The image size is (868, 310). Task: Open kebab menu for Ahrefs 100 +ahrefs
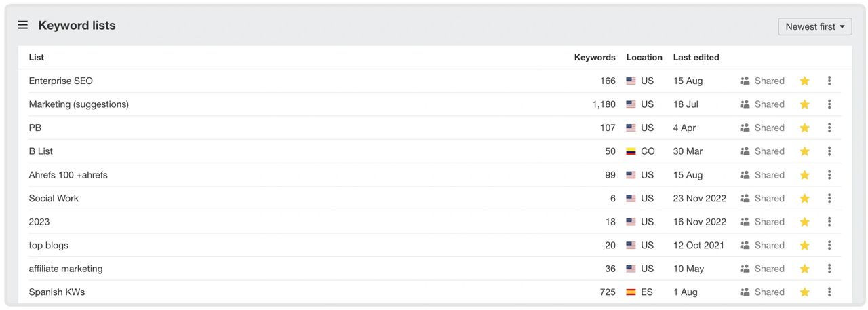(829, 175)
